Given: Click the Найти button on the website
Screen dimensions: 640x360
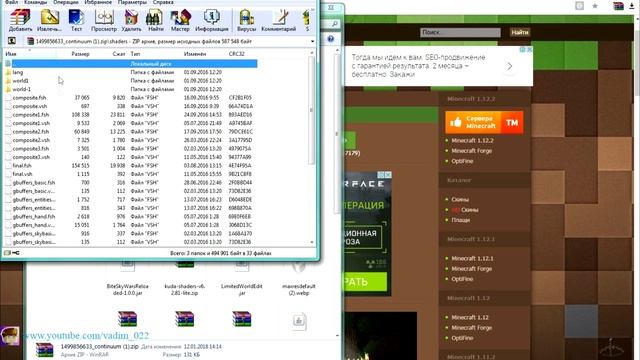Looking at the screenshot, I should (x=520, y=32).
